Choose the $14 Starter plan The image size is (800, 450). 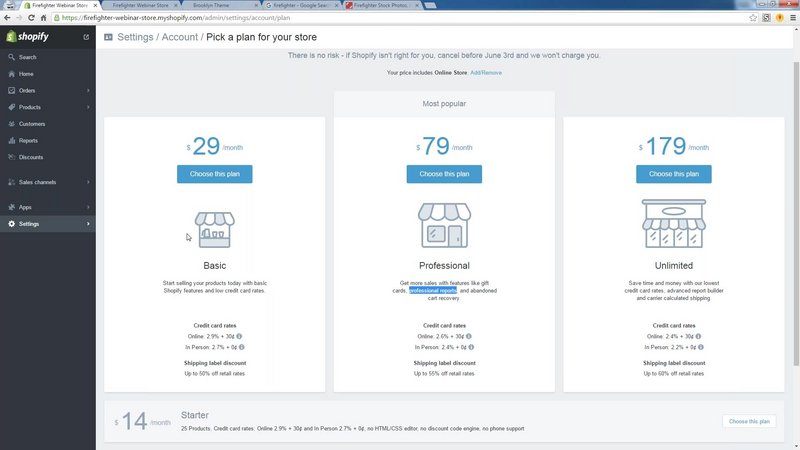tap(749, 421)
